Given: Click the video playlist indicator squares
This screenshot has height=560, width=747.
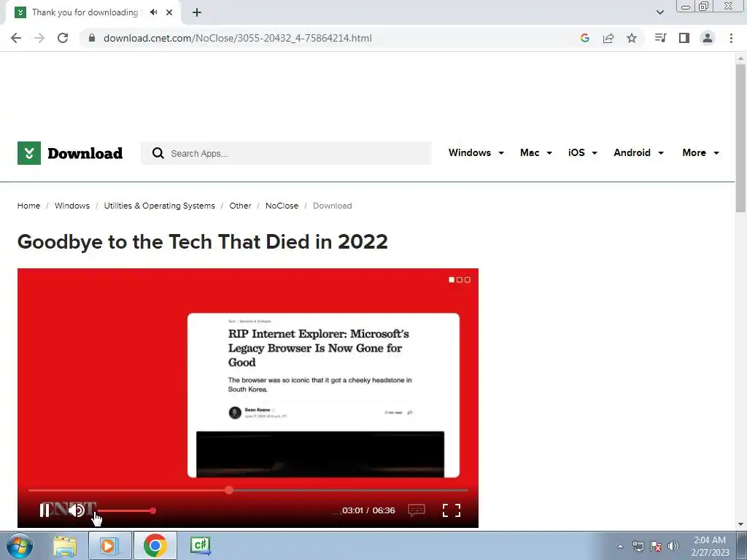Looking at the screenshot, I should coord(460,279).
